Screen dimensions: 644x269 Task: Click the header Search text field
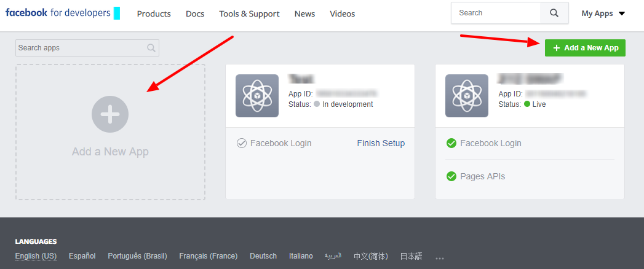[x=496, y=13]
